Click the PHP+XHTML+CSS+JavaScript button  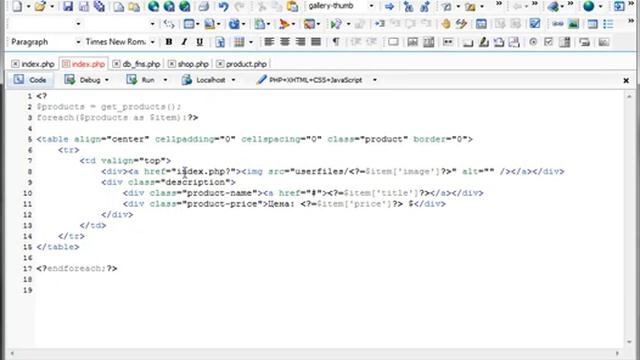click(310, 80)
